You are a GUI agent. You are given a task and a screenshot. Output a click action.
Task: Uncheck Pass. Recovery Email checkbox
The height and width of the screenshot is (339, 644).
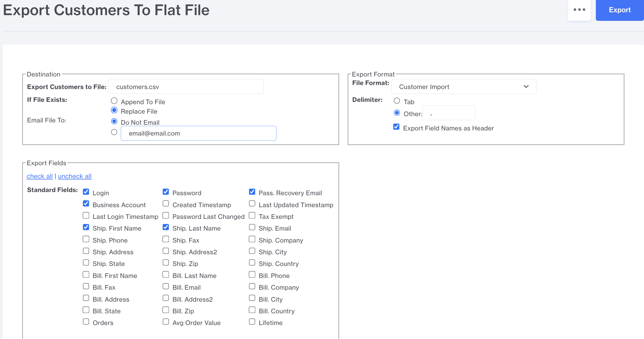coord(252,192)
